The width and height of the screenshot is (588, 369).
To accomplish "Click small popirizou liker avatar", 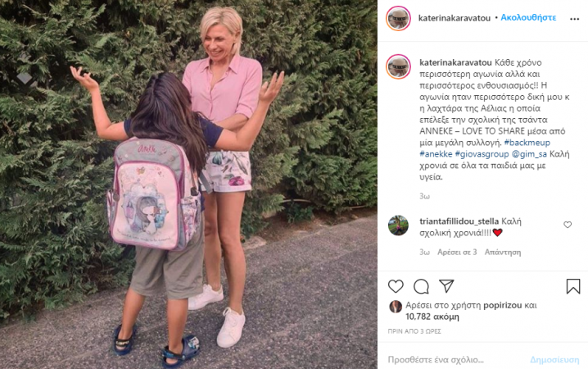I will point(396,307).
